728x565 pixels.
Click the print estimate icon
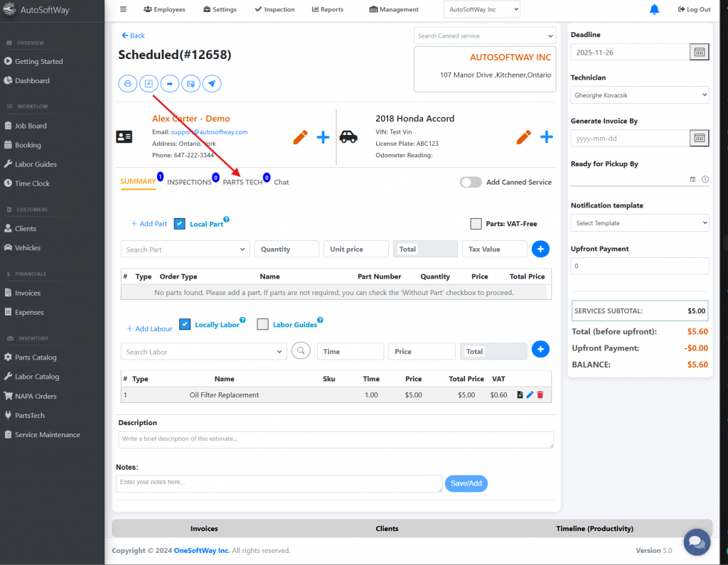point(128,84)
